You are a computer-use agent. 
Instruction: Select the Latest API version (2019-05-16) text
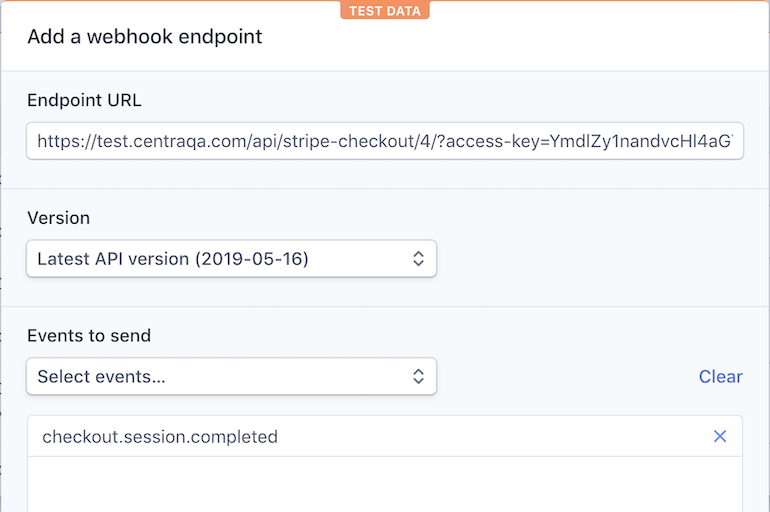pyautogui.click(x=173, y=259)
